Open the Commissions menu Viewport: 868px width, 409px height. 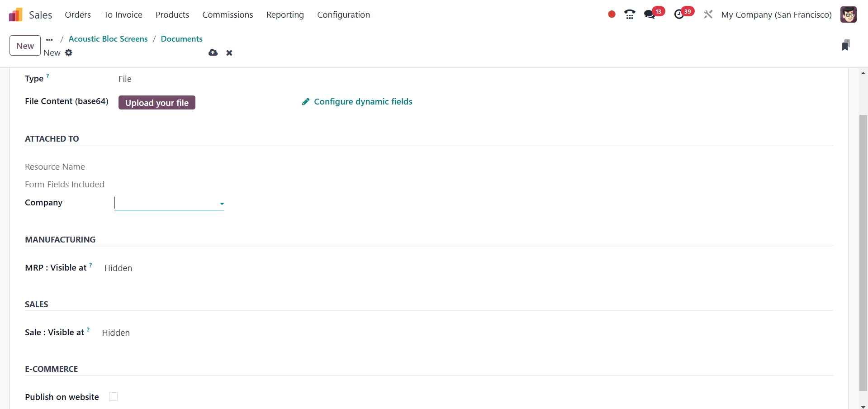pyautogui.click(x=228, y=15)
